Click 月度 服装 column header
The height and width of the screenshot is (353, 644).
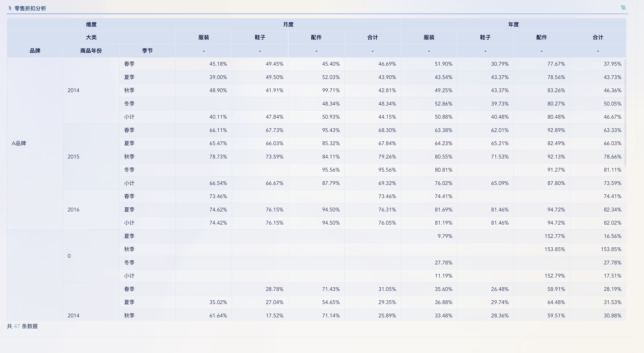203,38
